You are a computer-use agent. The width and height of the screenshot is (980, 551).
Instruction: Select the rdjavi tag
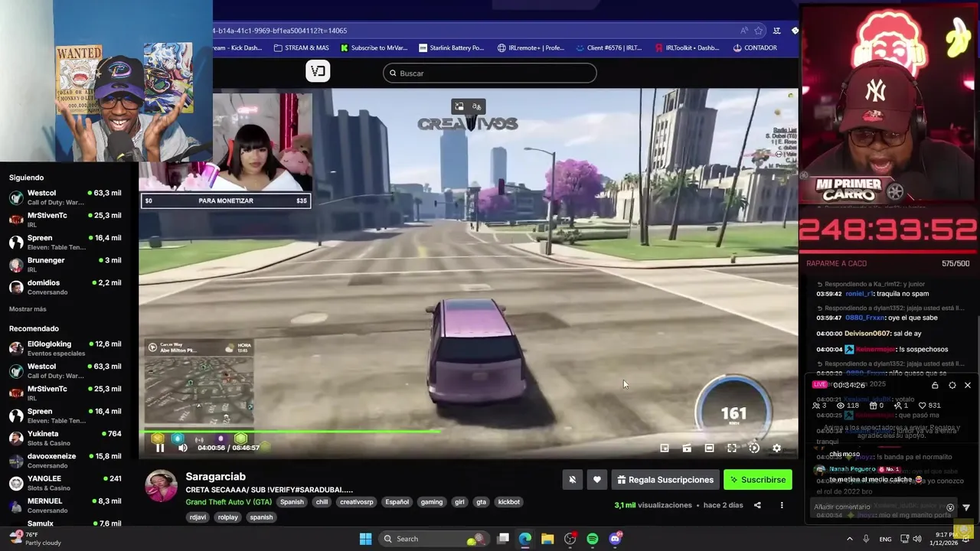click(x=198, y=517)
